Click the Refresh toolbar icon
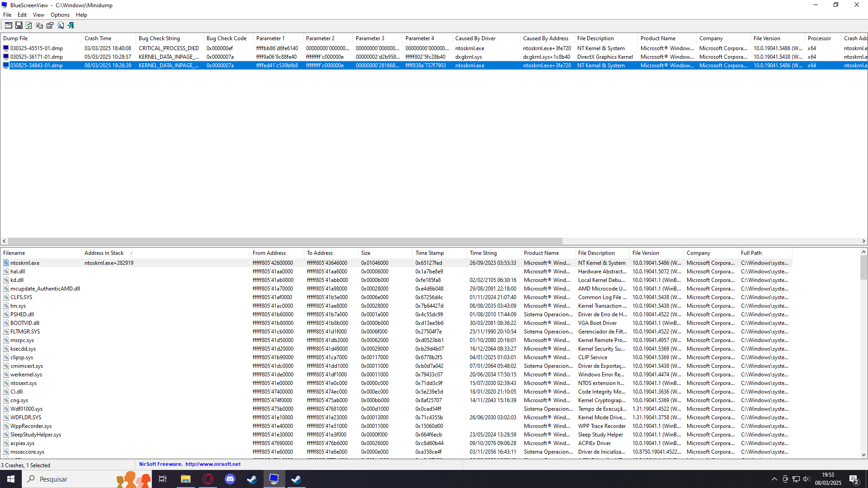 pyautogui.click(x=29, y=26)
